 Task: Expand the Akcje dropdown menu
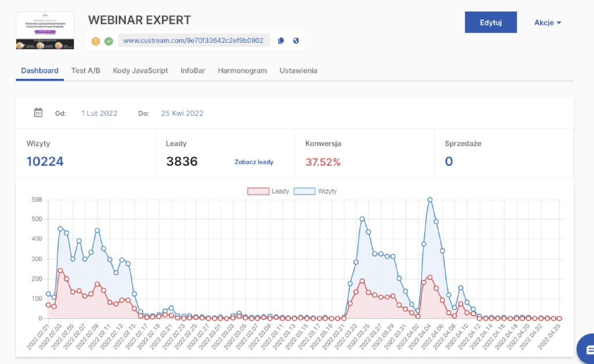tap(547, 23)
